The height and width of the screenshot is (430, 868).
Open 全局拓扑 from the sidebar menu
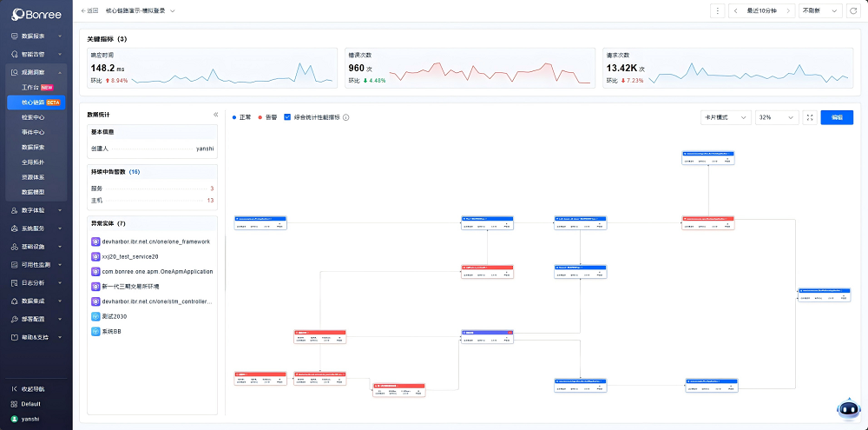[33, 162]
